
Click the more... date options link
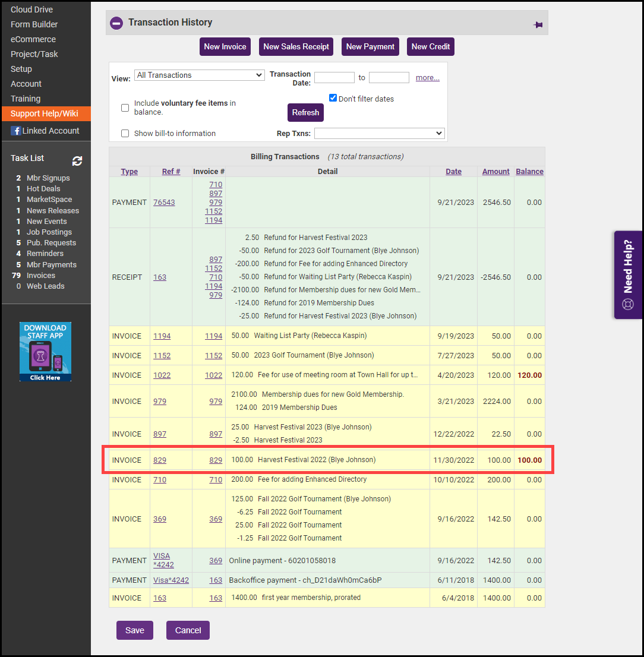tap(427, 78)
